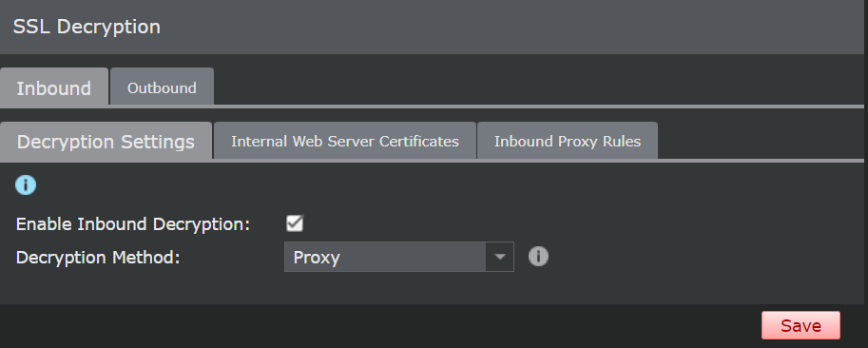Open the Internal Web Server Certificates tab
This screenshot has height=348, width=868.
click(345, 141)
